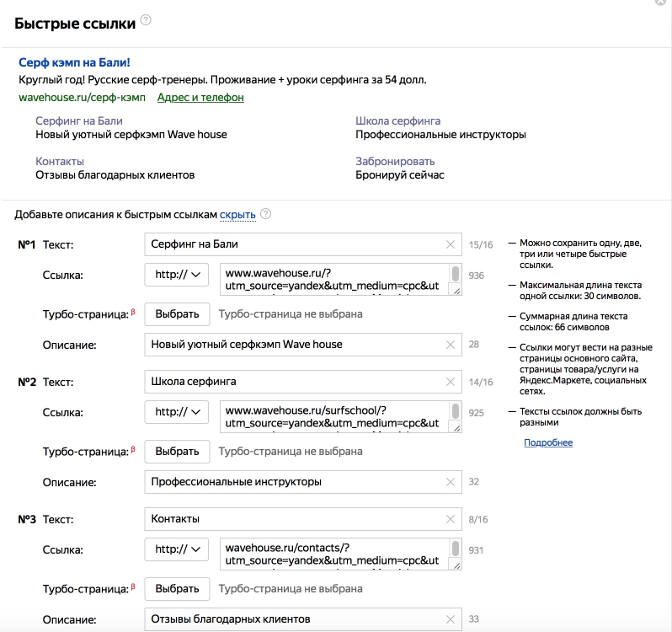Click the Серф кэмп на Бали ad title
Screen dimensions: 672x632
[x=74, y=62]
